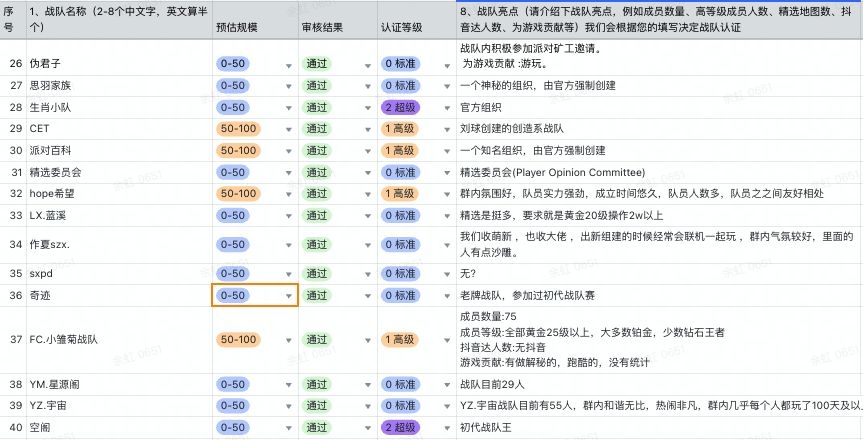Click the team name cell 空阁
The width and height of the screenshot is (863, 440).
(x=119, y=427)
